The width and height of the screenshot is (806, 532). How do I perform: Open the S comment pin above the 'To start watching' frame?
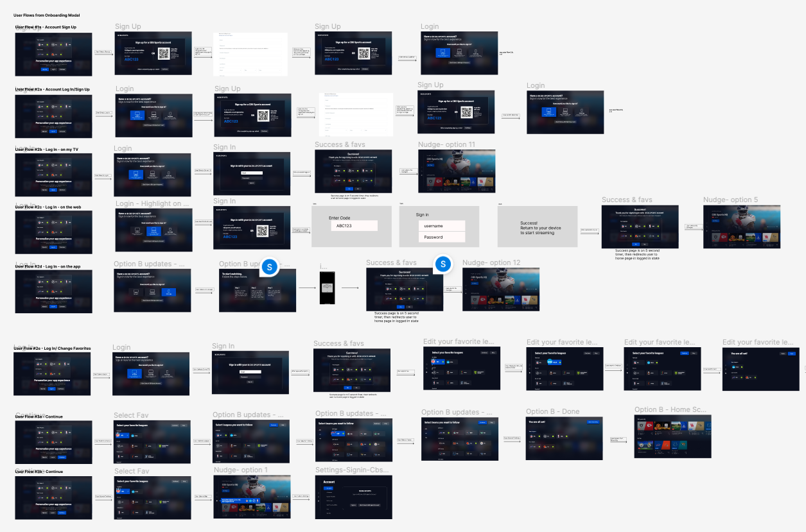tap(270, 267)
